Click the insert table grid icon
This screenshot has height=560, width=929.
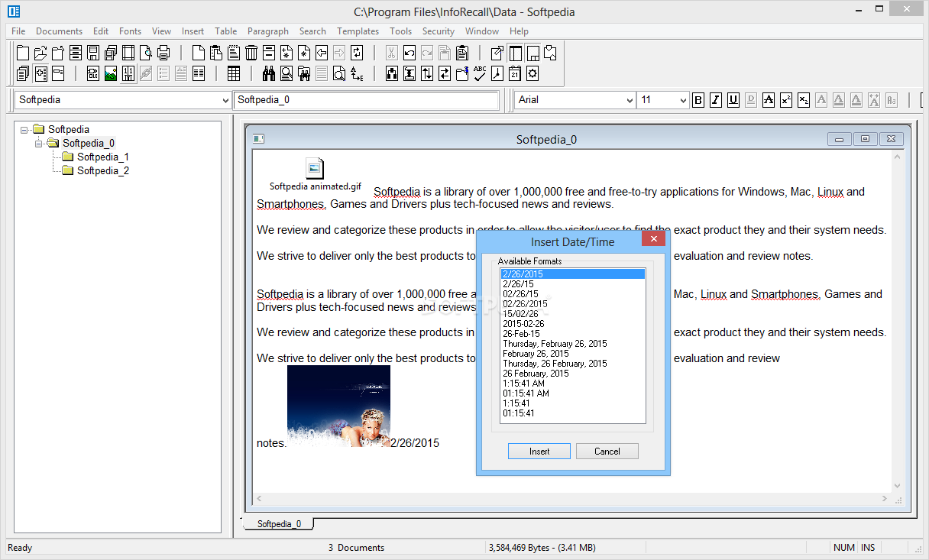(x=233, y=73)
